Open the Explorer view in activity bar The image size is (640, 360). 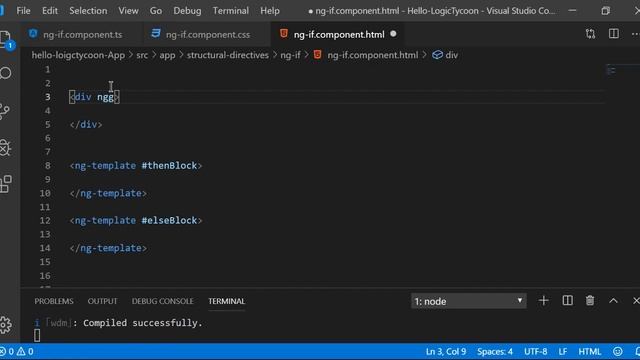click(x=6, y=39)
